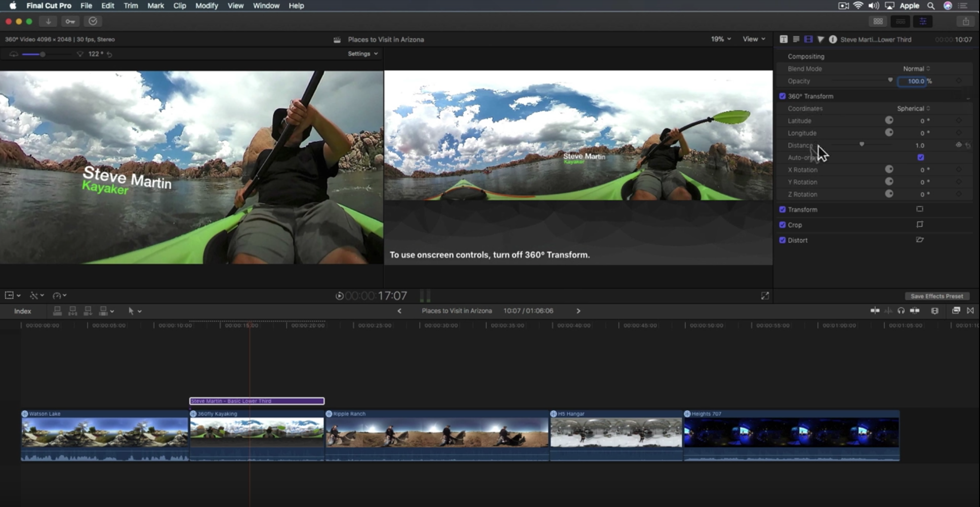Open the Trim menu

pyautogui.click(x=131, y=5)
